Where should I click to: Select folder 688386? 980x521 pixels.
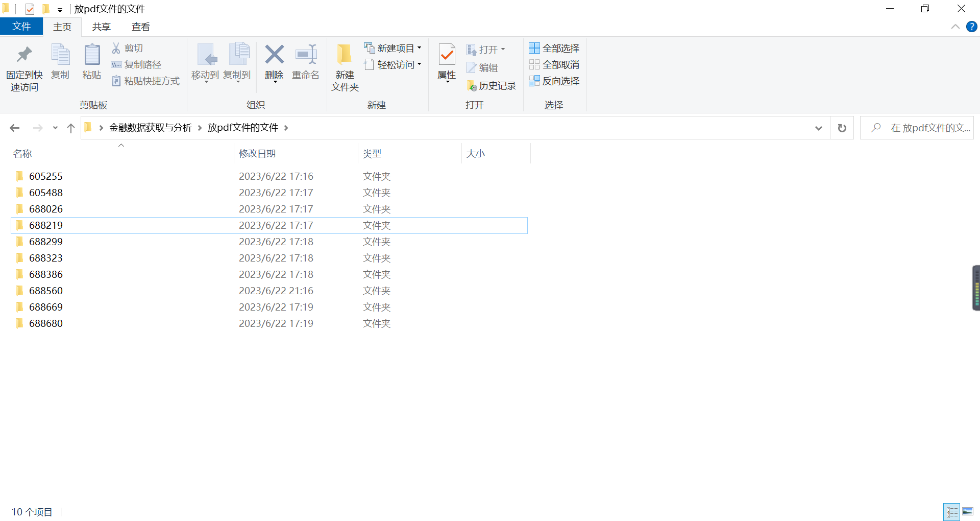[269, 274]
